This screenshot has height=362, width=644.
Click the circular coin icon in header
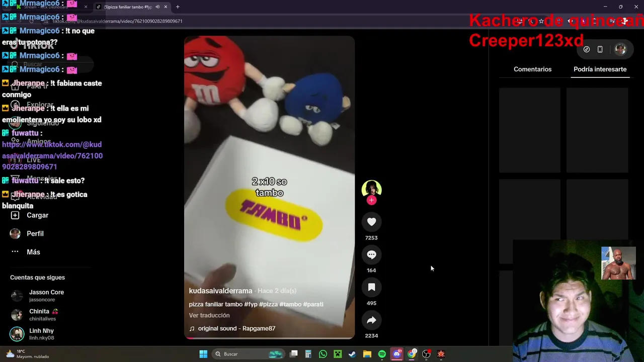click(x=587, y=49)
